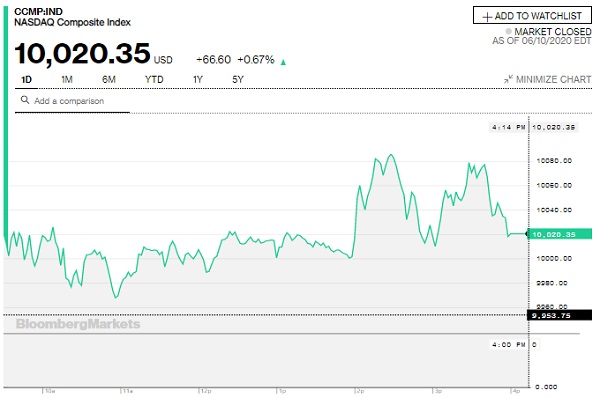Open the YTD time range tab
This screenshot has height=398, width=600.
pos(154,80)
